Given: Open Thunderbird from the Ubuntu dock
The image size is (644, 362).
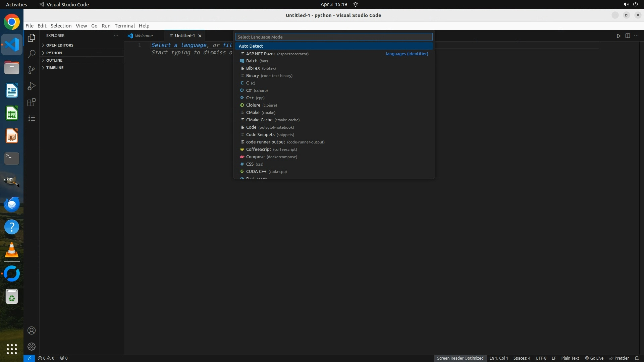Looking at the screenshot, I should point(12,204).
